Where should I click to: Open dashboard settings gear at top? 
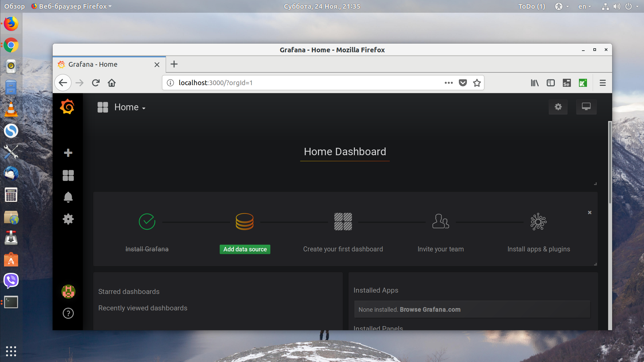(x=558, y=107)
